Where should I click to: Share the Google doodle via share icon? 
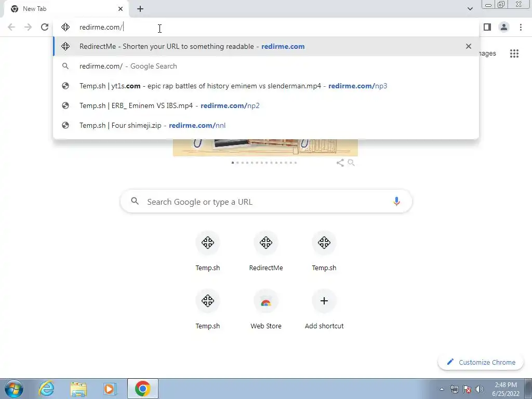click(340, 163)
